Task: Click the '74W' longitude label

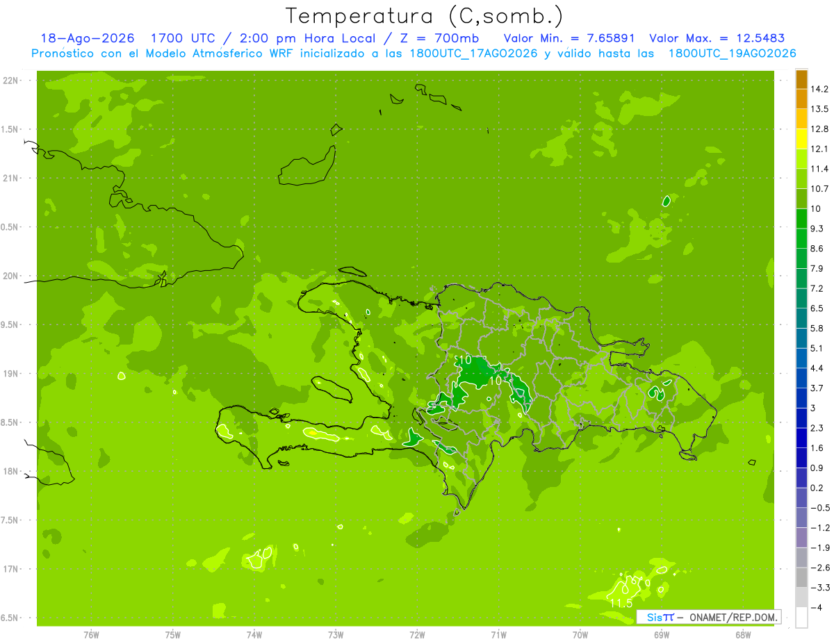Action: [254, 634]
